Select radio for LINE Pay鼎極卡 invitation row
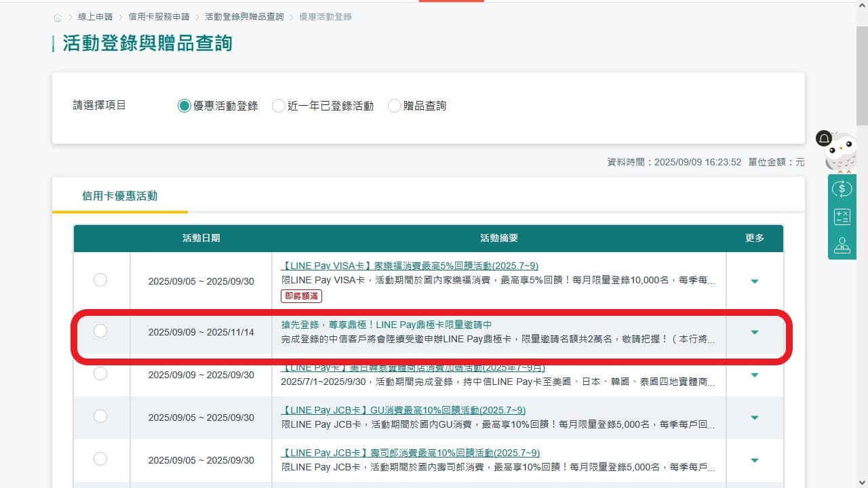The height and width of the screenshot is (488, 868). pos(100,331)
